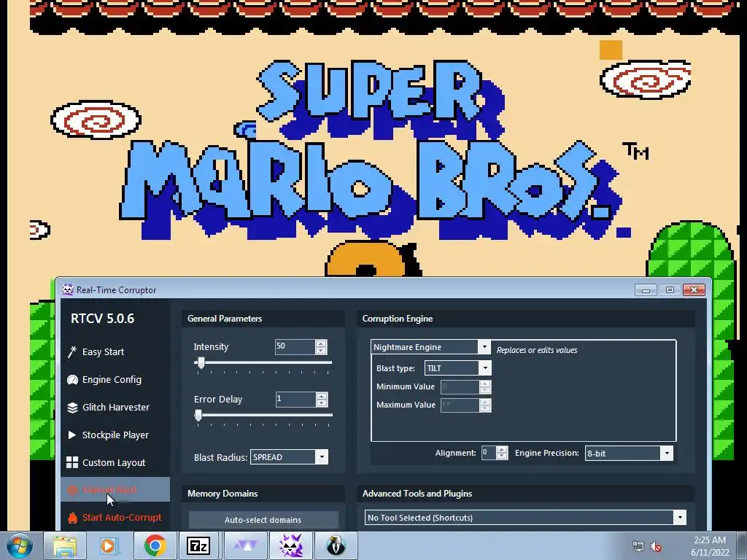
Task: Open the Stockpile Player section
Action: 115,435
